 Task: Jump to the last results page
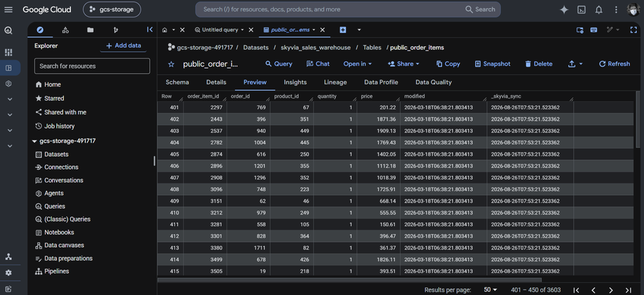click(x=628, y=290)
